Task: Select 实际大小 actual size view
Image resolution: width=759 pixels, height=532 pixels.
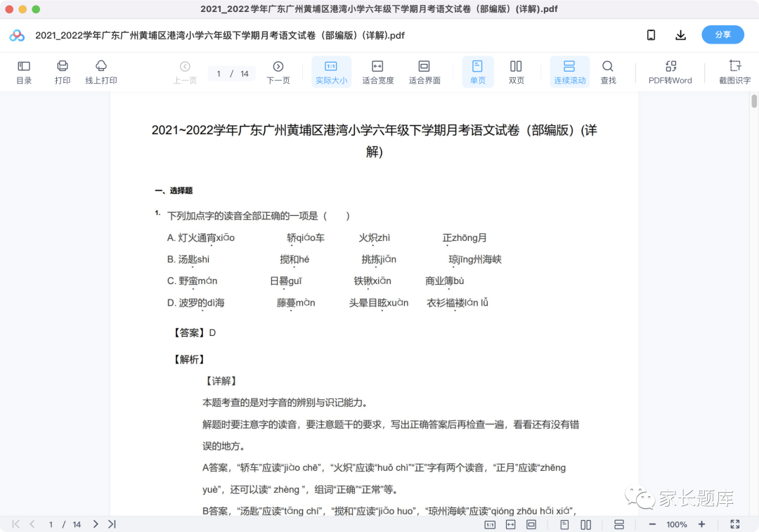Action: (331, 72)
